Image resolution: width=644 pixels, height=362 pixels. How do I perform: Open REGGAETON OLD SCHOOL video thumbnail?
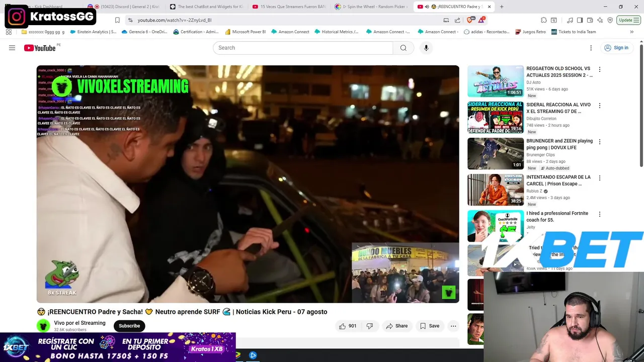(496, 81)
